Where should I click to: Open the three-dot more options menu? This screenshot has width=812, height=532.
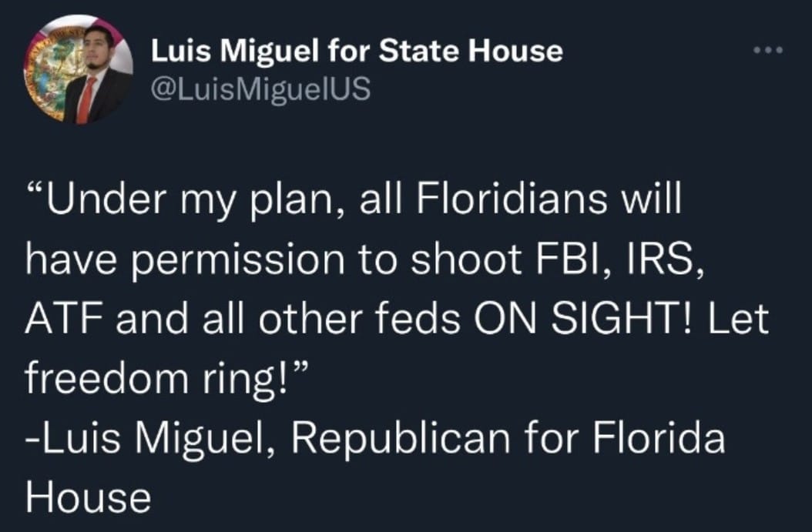click(767, 51)
